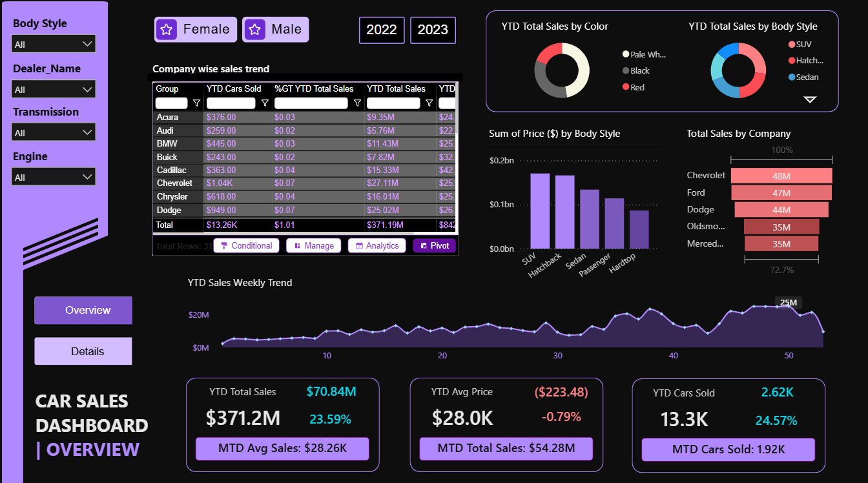Click the Acura row in Group column
The height and width of the screenshot is (483, 868).
click(x=178, y=117)
